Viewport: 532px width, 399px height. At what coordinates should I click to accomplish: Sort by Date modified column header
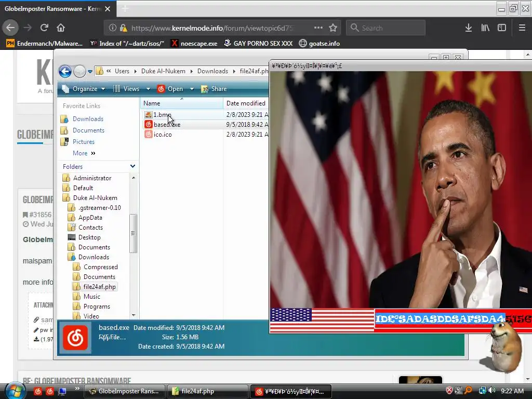coord(246,103)
